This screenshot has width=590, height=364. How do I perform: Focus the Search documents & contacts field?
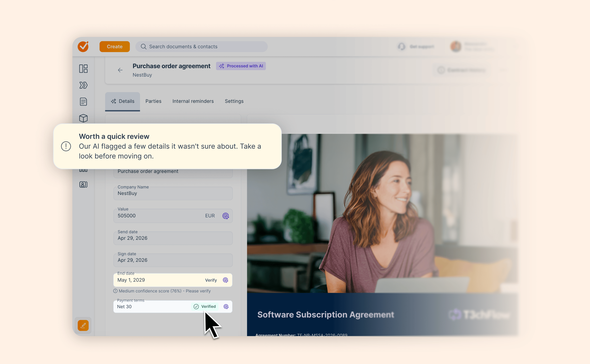pos(201,46)
